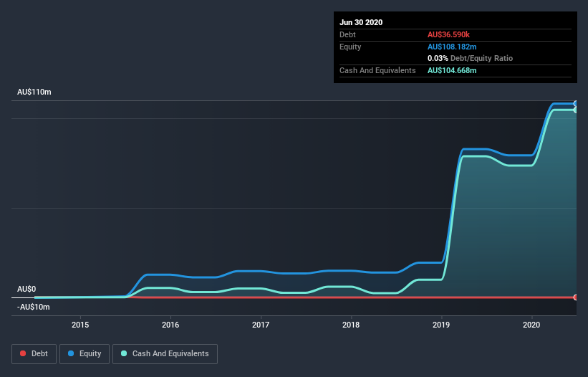
Task: Click the Equity row label in tooltip
Action: [x=350, y=47]
